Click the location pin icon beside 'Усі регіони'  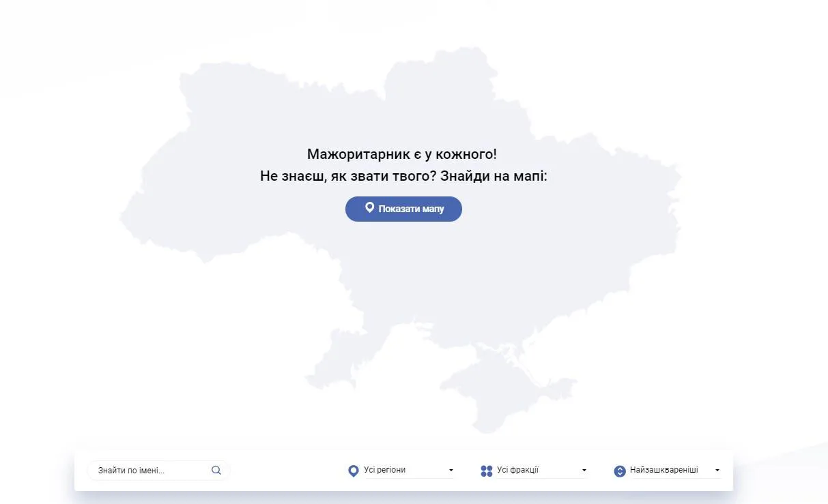pyautogui.click(x=353, y=471)
